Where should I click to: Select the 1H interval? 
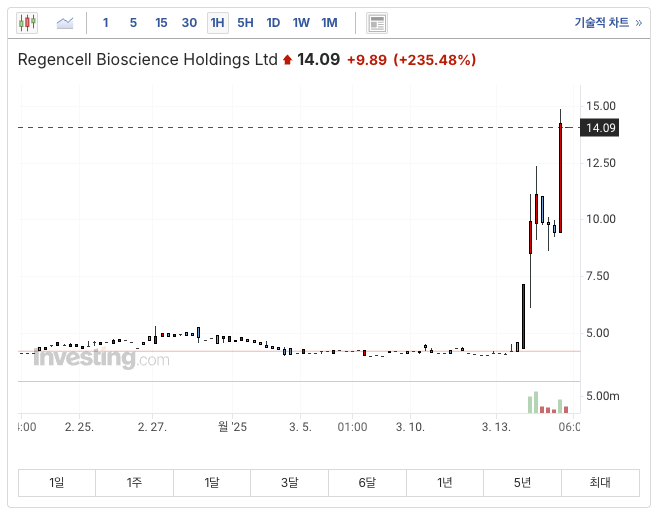click(x=218, y=23)
